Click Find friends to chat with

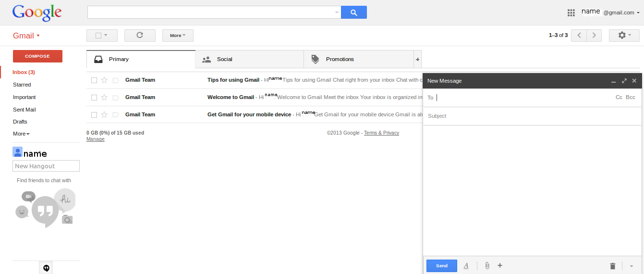click(x=44, y=180)
